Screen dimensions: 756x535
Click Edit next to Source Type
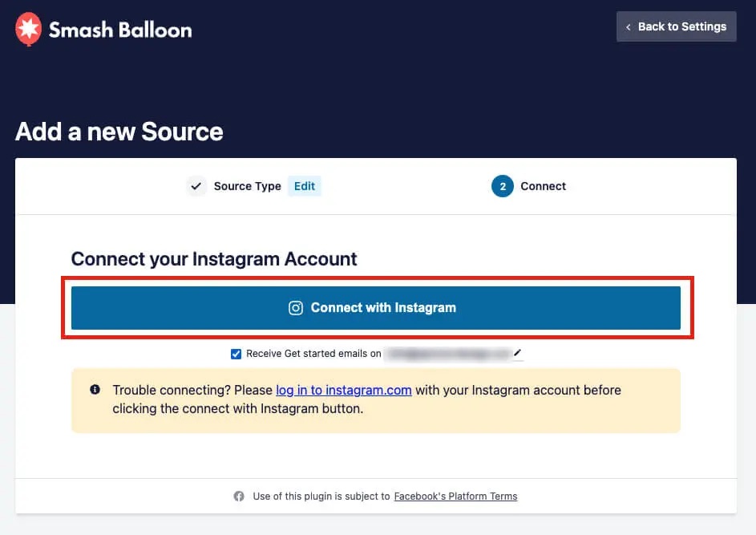tap(304, 186)
